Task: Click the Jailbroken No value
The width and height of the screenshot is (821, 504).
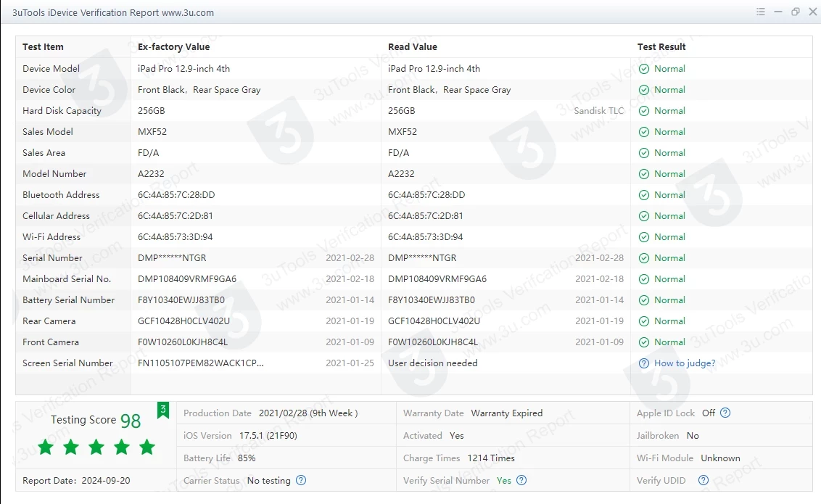Action: pos(693,435)
